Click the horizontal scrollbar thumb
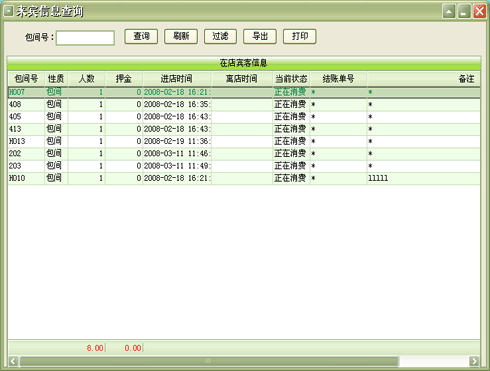This screenshot has width=490, height=371. [x=209, y=361]
